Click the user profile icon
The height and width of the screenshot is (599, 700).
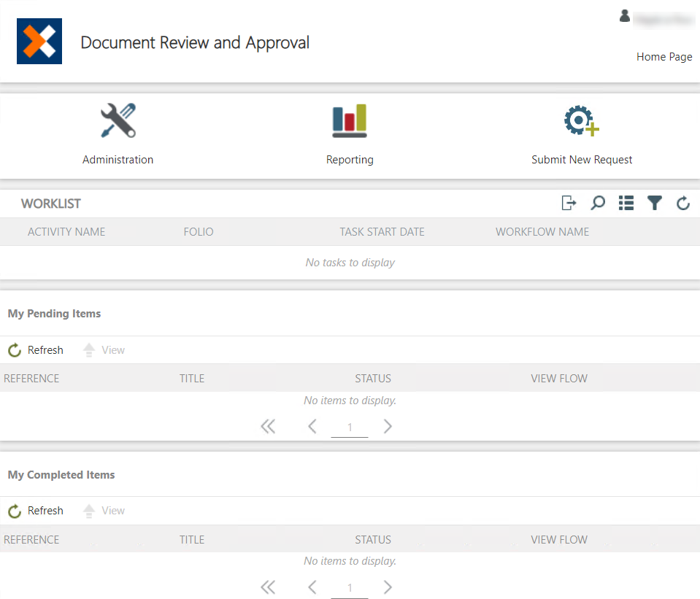(x=625, y=16)
